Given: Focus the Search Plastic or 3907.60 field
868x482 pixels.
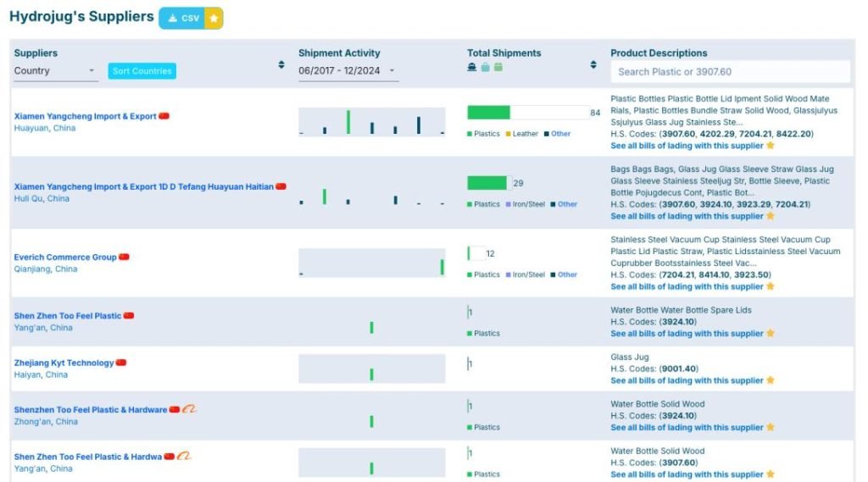Looking at the screenshot, I should (730, 72).
